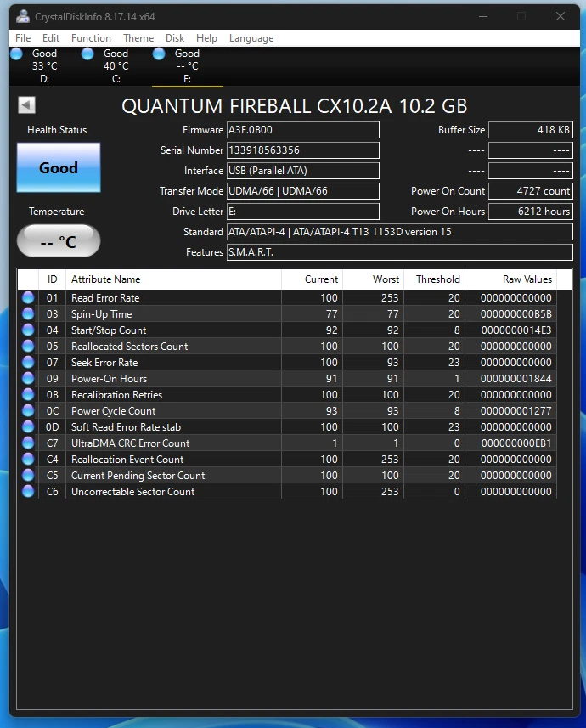Select the UltraDMA CRC Error Count text

tap(131, 443)
